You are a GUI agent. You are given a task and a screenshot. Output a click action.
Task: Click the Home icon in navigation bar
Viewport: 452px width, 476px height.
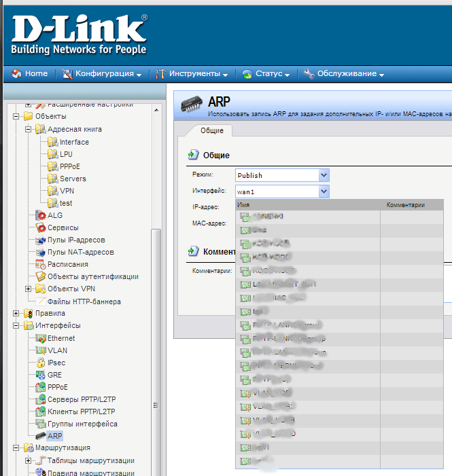(x=16, y=73)
